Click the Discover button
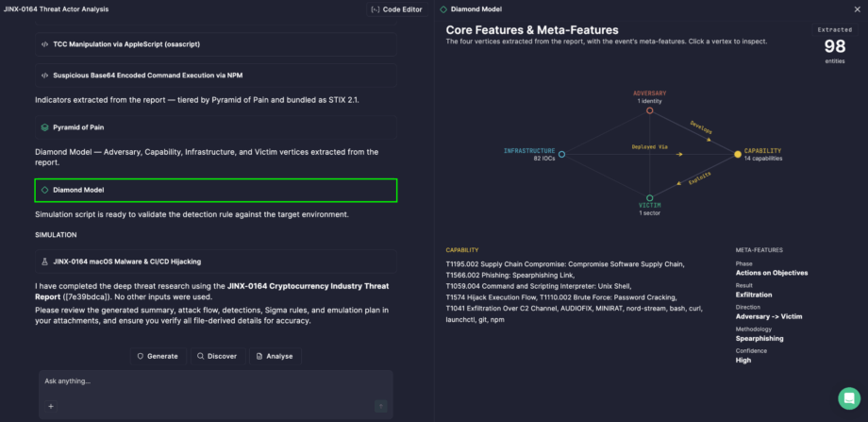 point(218,356)
